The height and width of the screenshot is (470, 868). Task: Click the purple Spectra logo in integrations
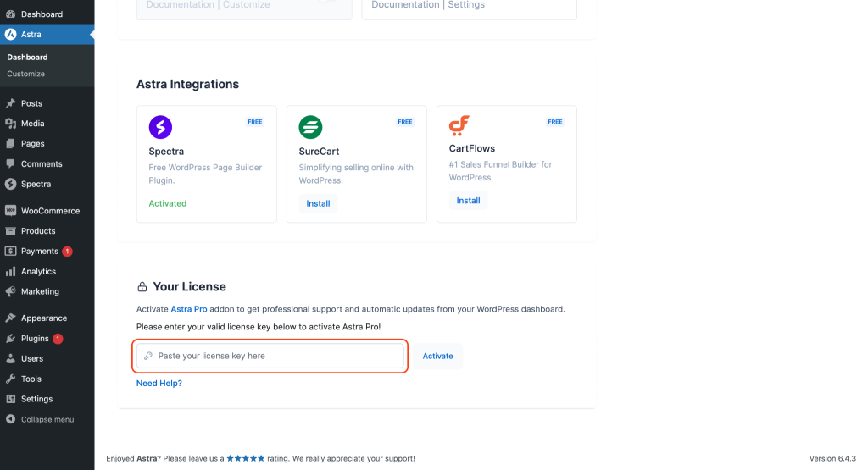(x=160, y=127)
